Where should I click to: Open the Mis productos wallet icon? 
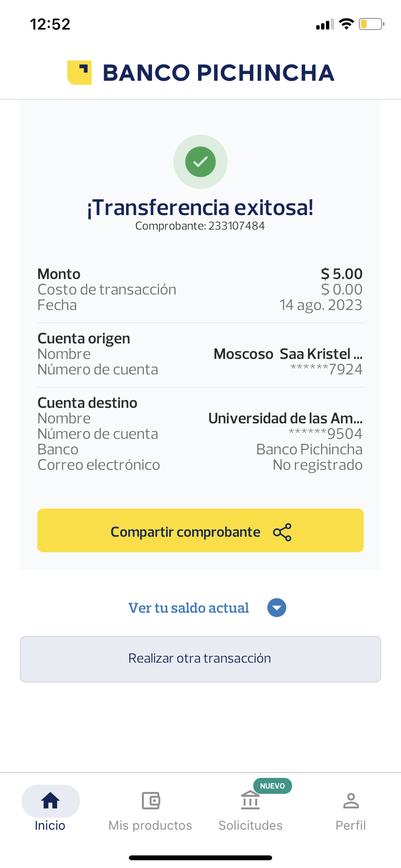point(151,801)
